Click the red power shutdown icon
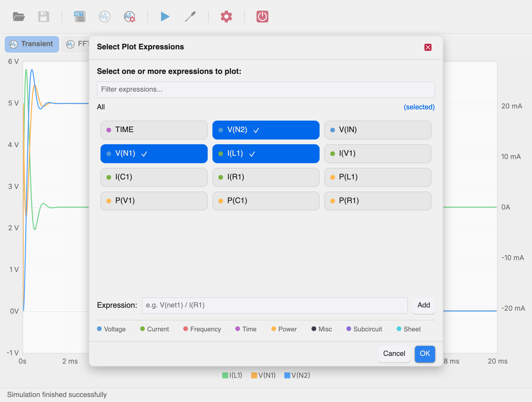 tap(262, 17)
